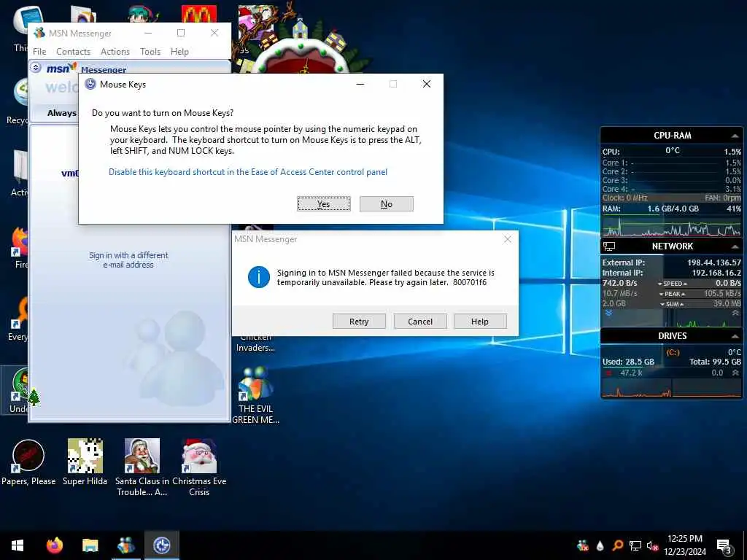The height and width of the screenshot is (560, 747).
Task: Click the water drop tray icon
Action: pyautogui.click(x=600, y=545)
